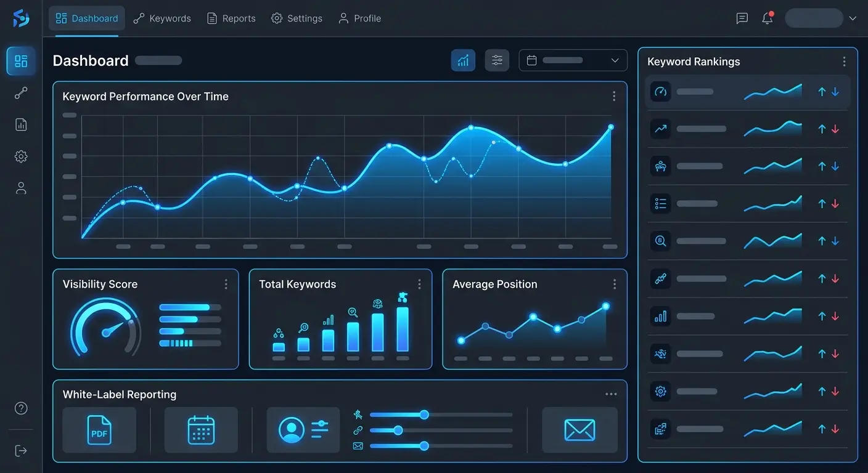Click the calendar schedule button in White-Label Reporting
Screen dimensions: 868x473
(x=201, y=430)
